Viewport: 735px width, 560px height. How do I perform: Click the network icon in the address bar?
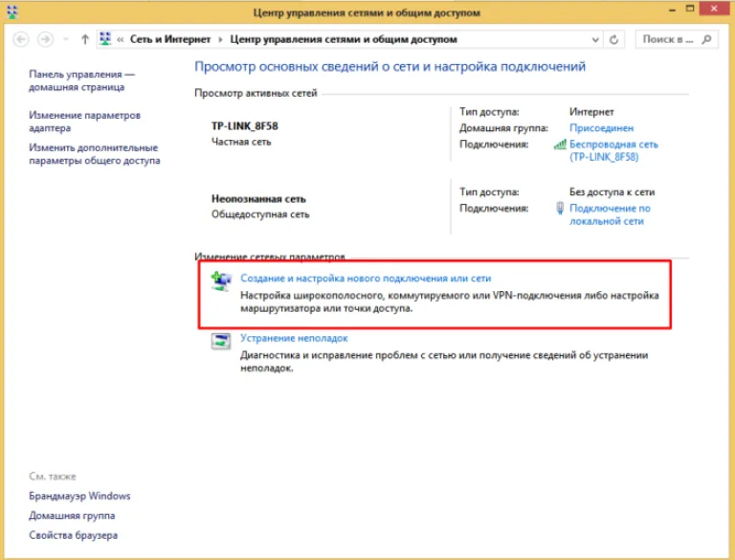tap(105, 39)
